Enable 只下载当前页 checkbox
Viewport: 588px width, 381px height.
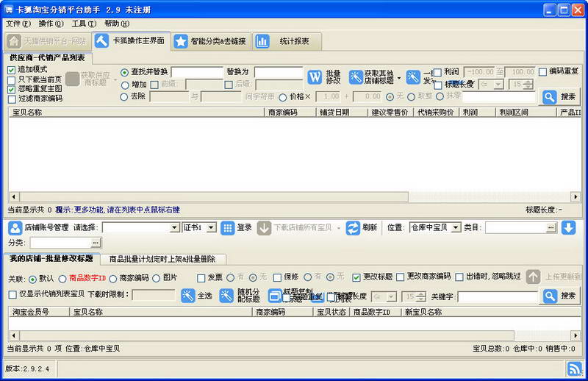[12, 80]
